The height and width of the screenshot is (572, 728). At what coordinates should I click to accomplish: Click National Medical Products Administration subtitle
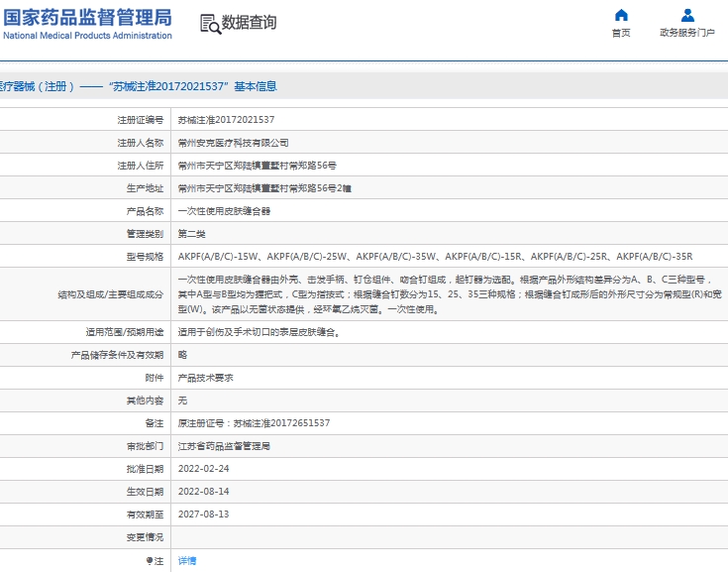tap(88, 36)
